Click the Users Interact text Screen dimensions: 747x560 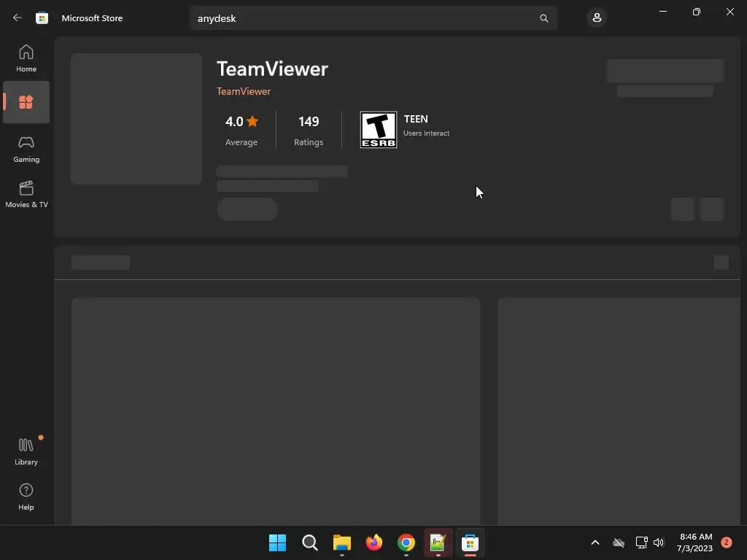coord(426,133)
